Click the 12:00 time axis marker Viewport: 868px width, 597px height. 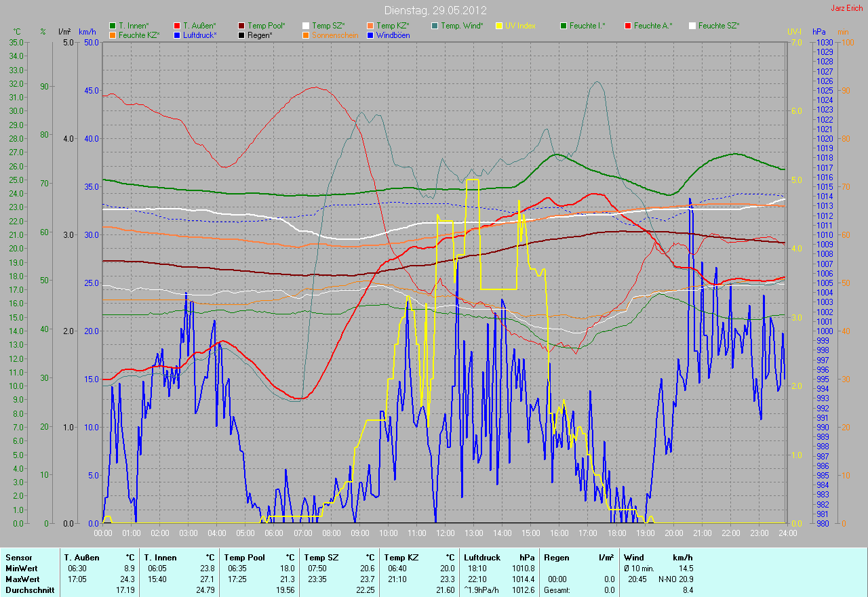tap(445, 533)
